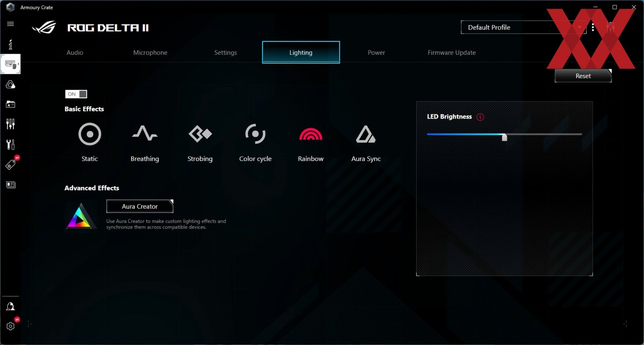Select the Device keyboard sidebar icon

tap(10, 64)
